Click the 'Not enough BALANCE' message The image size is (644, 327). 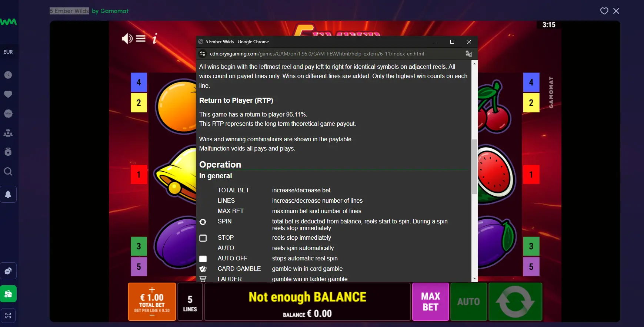point(307,297)
